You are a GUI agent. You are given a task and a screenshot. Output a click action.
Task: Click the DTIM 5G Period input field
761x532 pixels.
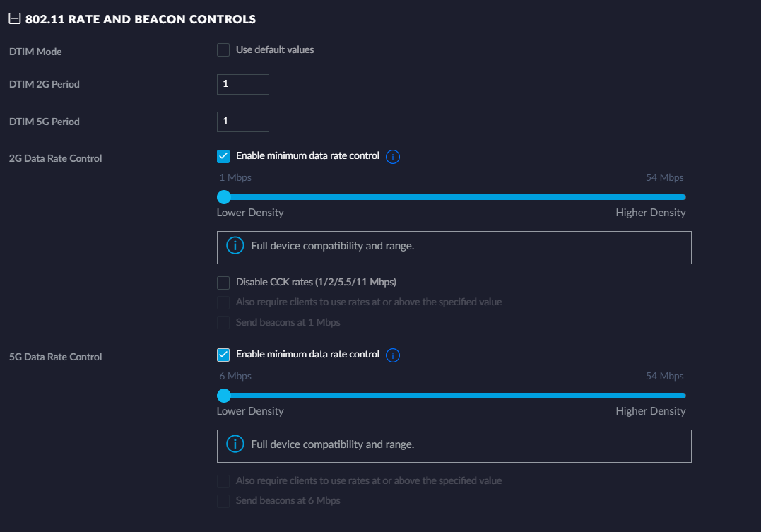coord(242,122)
